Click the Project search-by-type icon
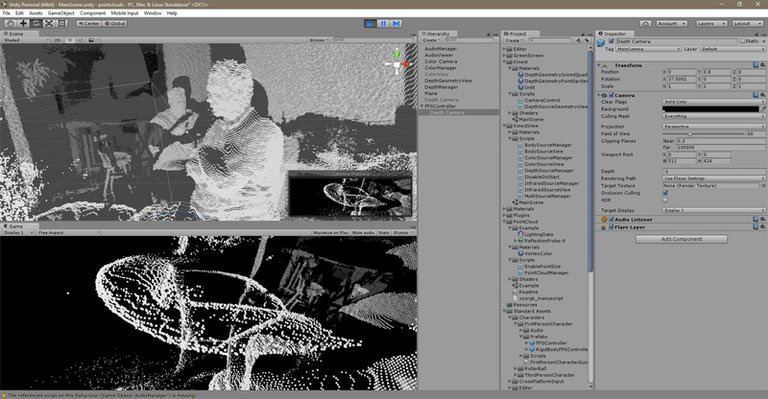 578,40
